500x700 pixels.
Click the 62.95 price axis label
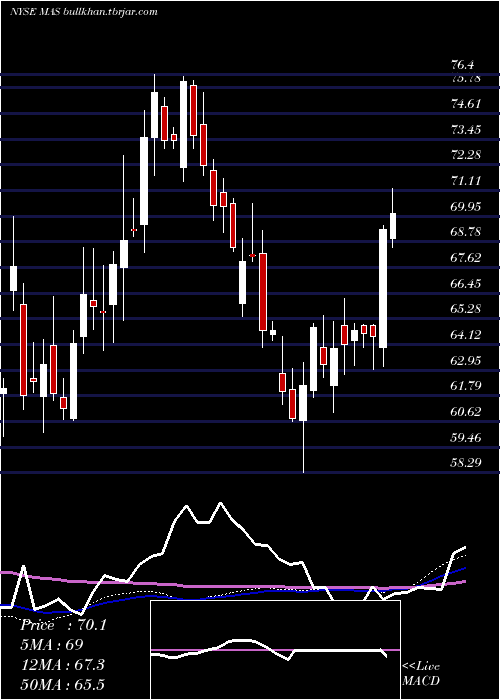pos(467,360)
